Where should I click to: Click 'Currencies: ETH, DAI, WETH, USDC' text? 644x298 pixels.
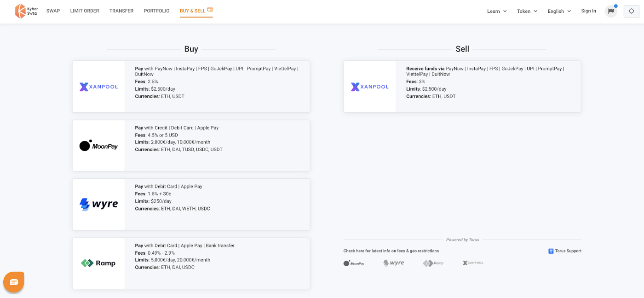click(x=172, y=209)
